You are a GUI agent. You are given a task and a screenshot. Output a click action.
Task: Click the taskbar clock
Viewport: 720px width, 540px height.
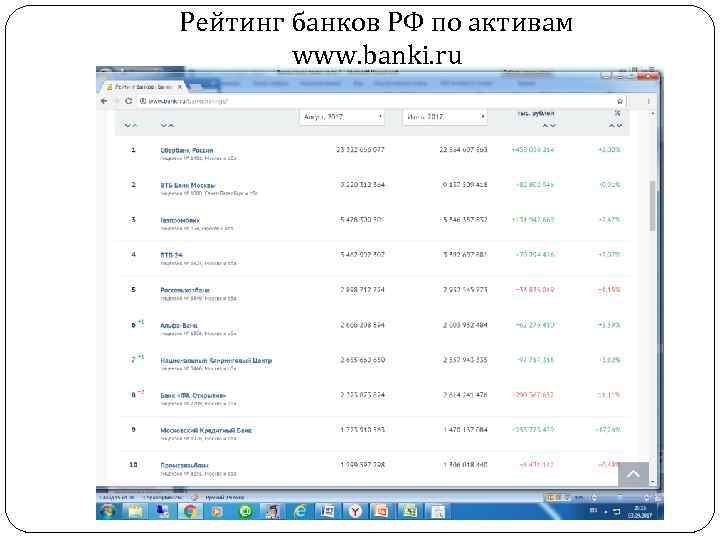tap(640, 512)
